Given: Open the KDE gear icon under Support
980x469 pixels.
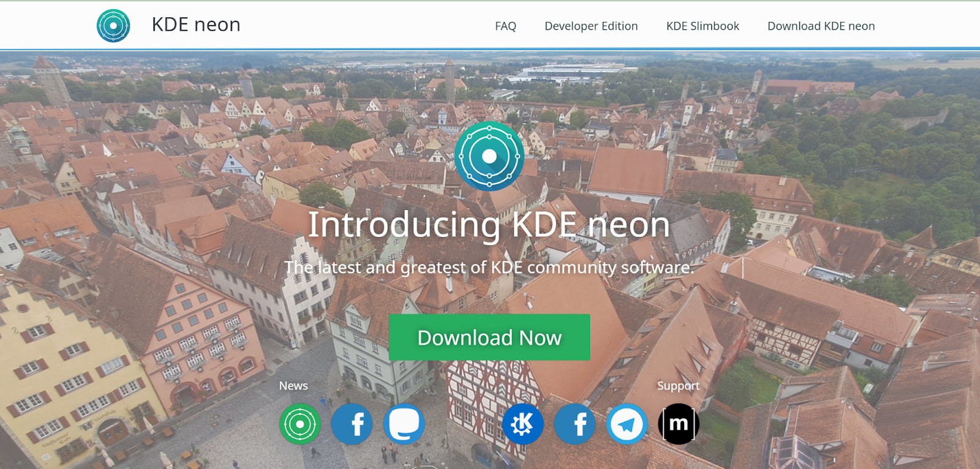Looking at the screenshot, I should click(x=522, y=424).
